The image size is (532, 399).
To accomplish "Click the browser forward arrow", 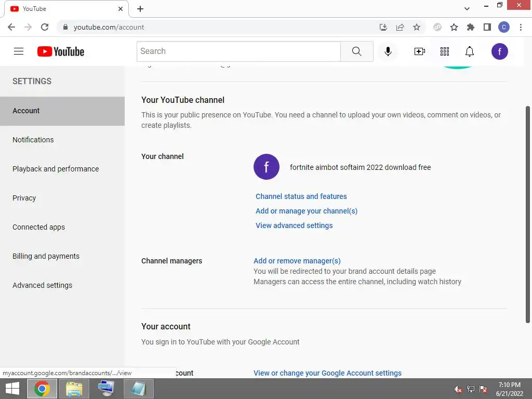I will point(28,27).
